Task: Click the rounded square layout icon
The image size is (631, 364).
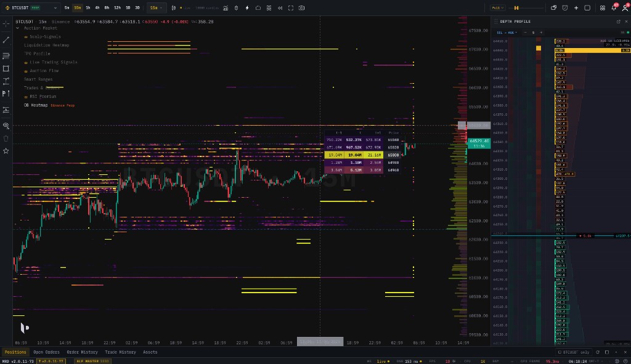Action: [x=587, y=8]
